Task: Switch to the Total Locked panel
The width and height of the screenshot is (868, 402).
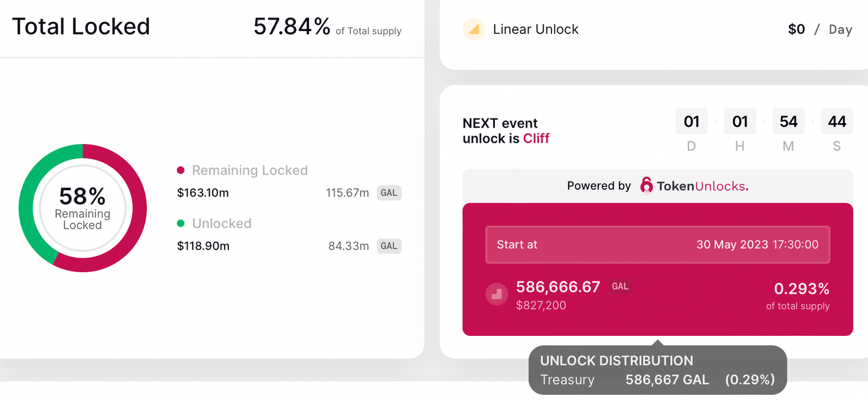Action: (x=81, y=26)
